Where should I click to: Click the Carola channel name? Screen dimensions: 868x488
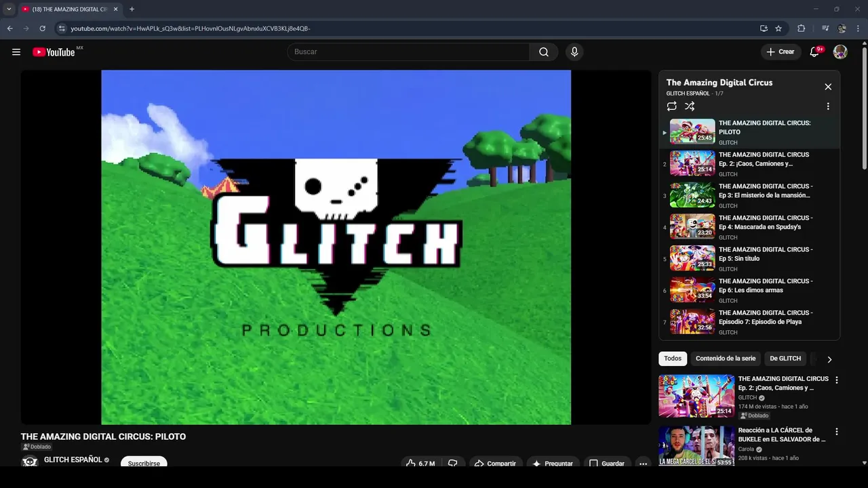[746, 449]
